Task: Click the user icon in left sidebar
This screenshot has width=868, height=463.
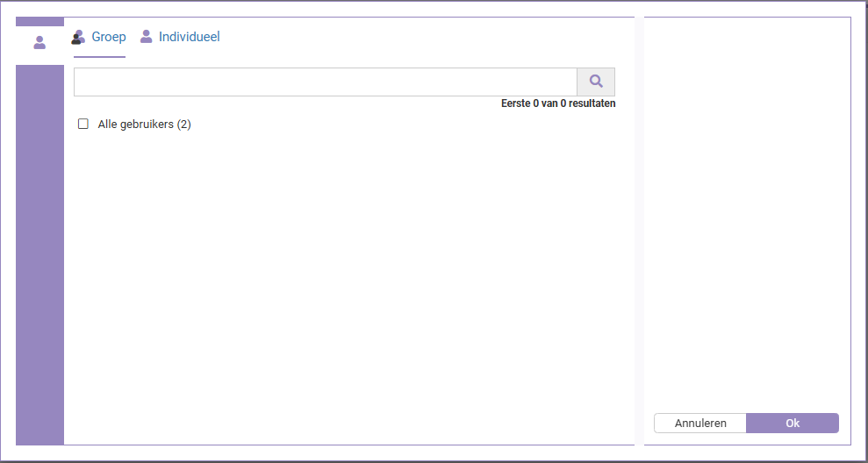Action: coord(39,42)
